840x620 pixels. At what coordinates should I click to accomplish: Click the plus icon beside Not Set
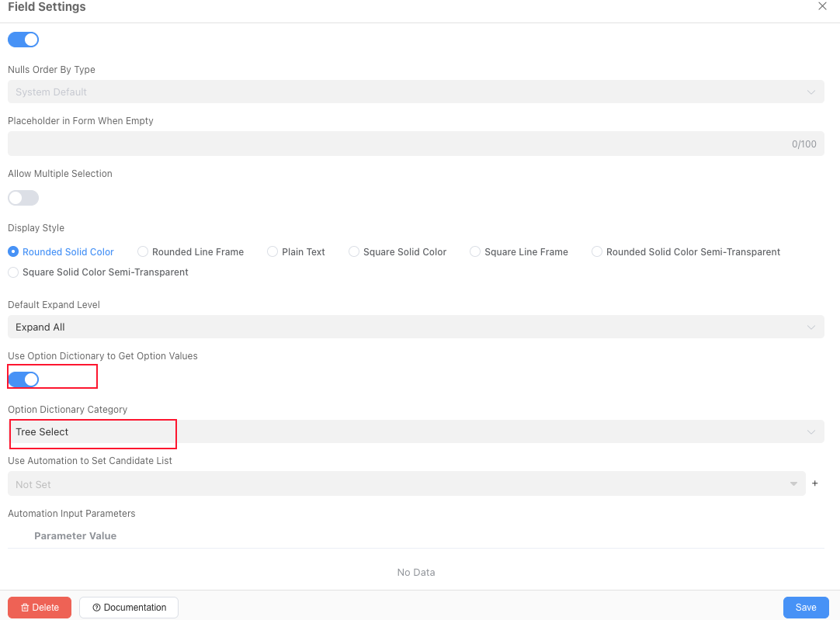815,483
